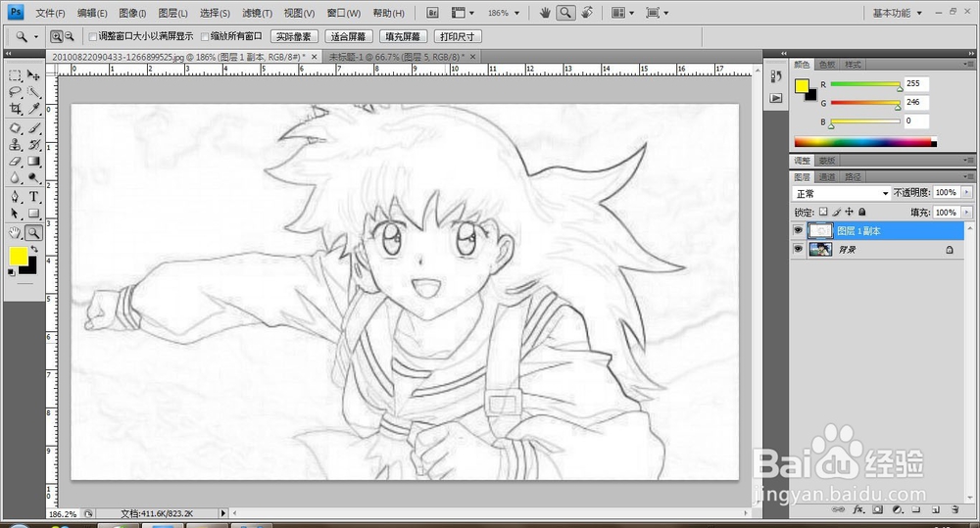
Task: Open the History panel icon
Action: click(775, 76)
